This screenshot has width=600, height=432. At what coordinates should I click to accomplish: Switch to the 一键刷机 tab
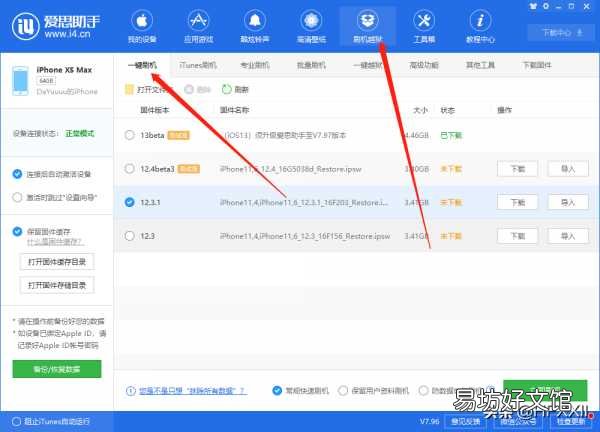[x=142, y=65]
